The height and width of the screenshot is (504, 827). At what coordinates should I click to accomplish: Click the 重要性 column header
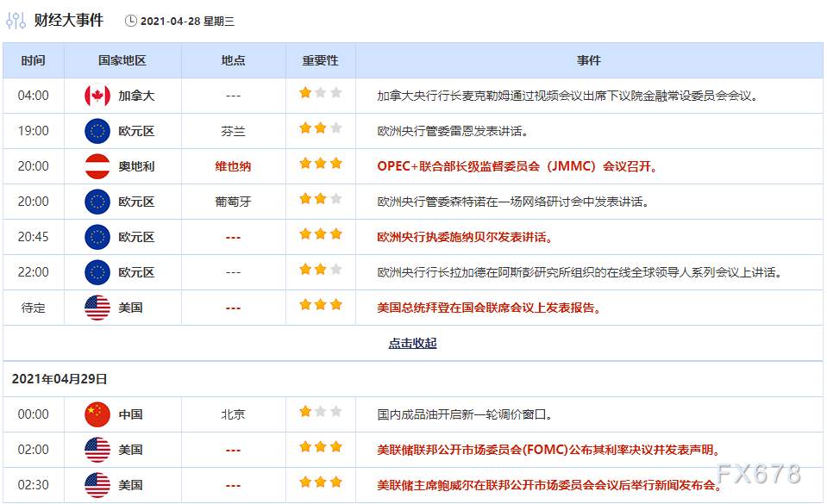320,60
